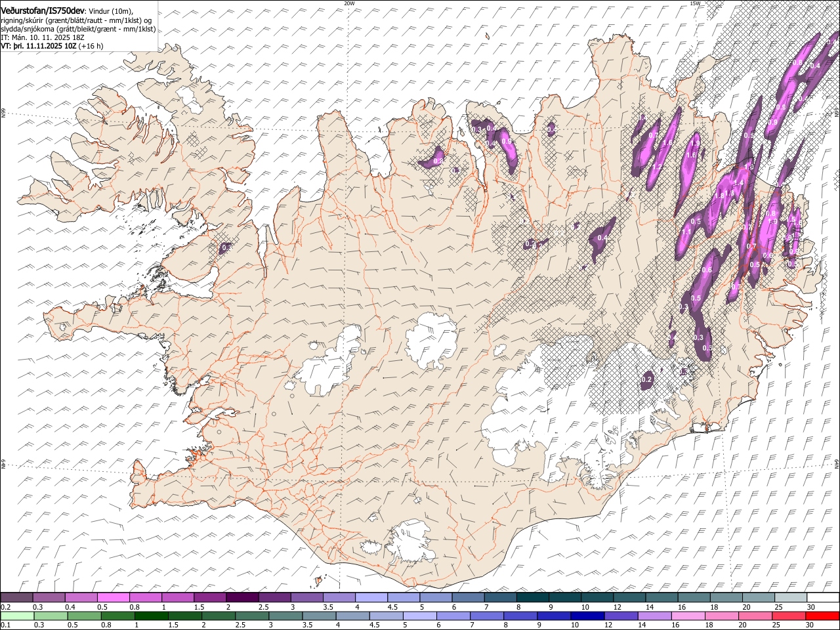Pick rain-scale swatch between 4 and 4.5
The width and height of the screenshot is (840, 630).
coord(353,616)
